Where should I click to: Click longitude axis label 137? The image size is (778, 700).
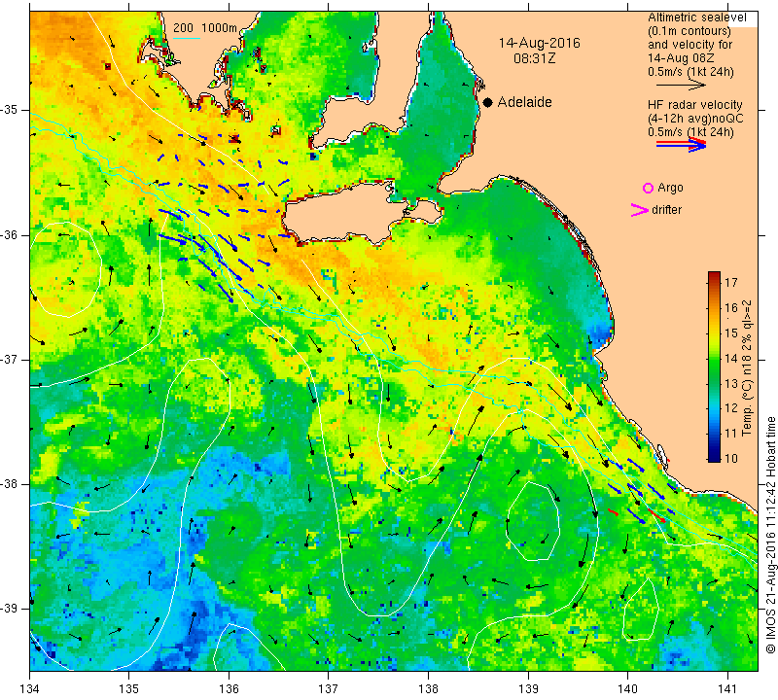click(x=329, y=689)
